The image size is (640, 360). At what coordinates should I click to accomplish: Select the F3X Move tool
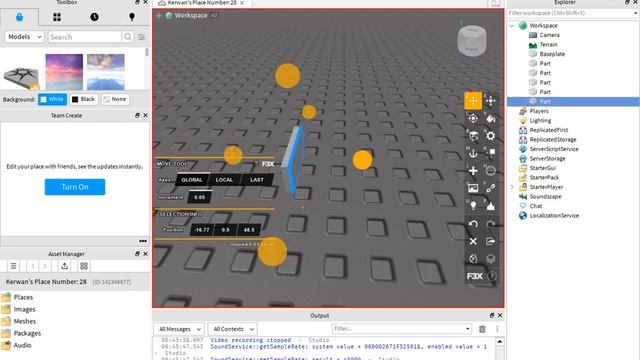coord(473,101)
